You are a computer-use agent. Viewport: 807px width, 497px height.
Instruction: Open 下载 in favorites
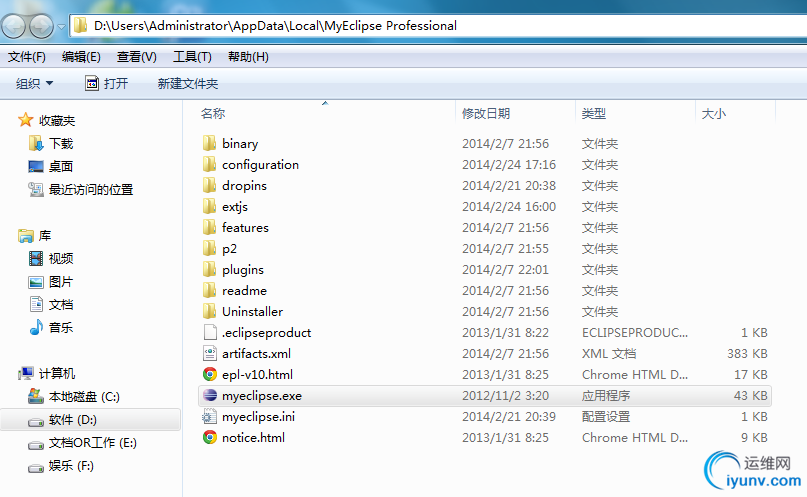click(61, 144)
